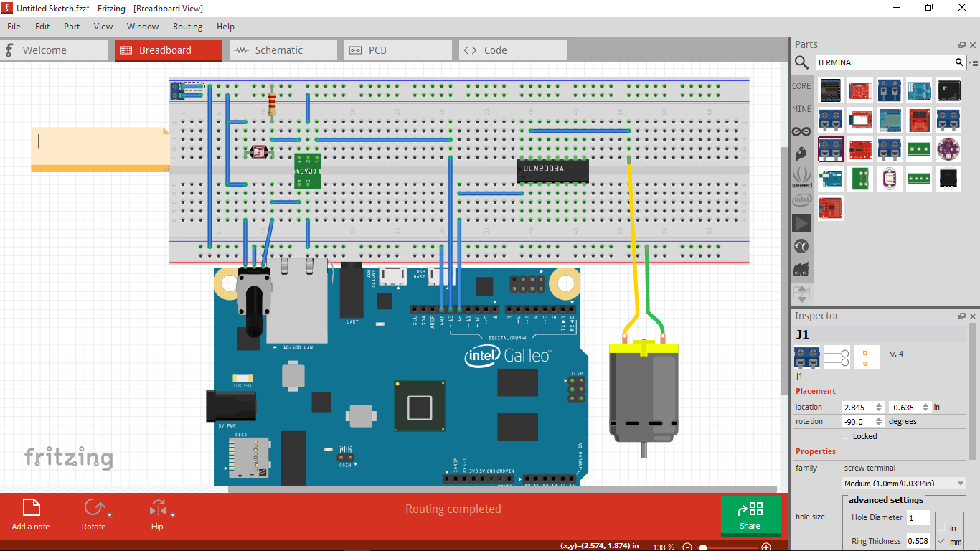Undock the Inspector panel

[x=962, y=316]
